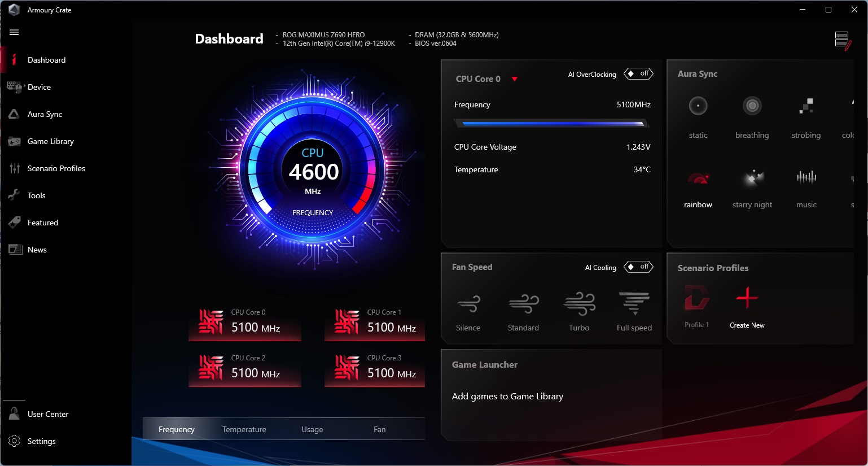
Task: Click the User Center person icon
Action: coord(14,413)
